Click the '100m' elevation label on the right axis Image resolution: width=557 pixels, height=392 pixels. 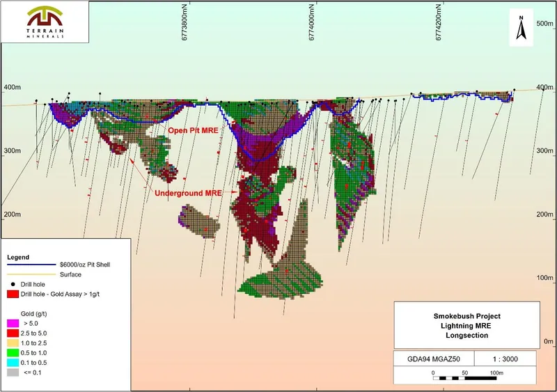544,278
